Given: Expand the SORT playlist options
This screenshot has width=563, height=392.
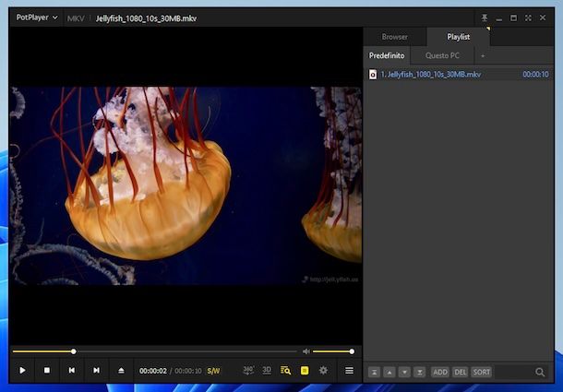Looking at the screenshot, I should click(x=481, y=372).
